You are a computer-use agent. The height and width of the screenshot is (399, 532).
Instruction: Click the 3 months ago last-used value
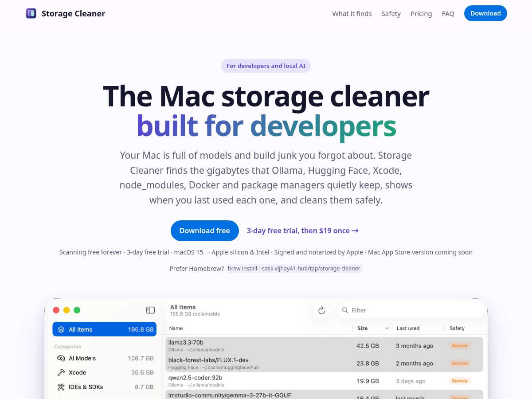point(415,346)
